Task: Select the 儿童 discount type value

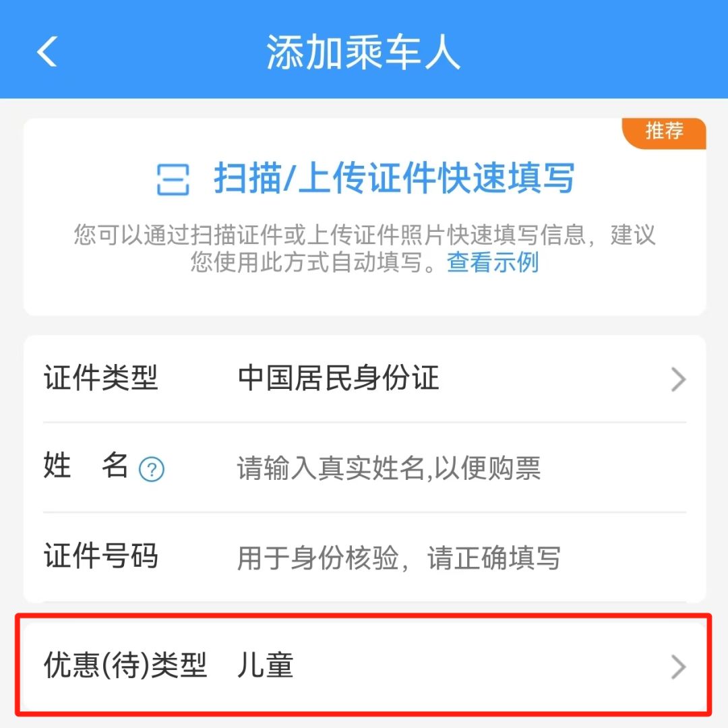Action: pyautogui.click(x=265, y=665)
